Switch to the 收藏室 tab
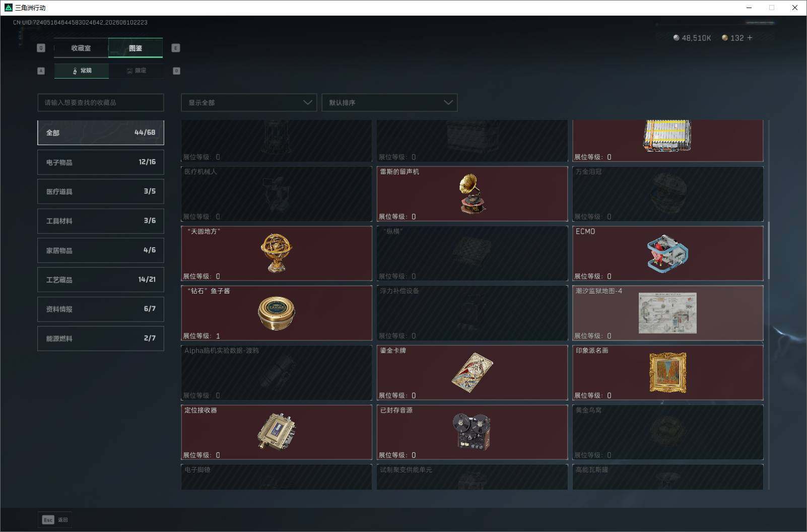The height and width of the screenshot is (532, 807). [81, 48]
